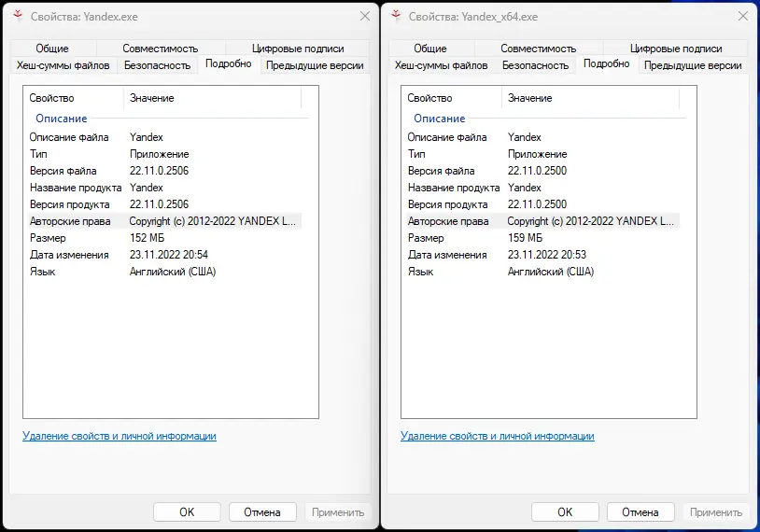Click Значение column header in Yandex_x64.exe window
This screenshot has height=532, width=760.
529,98
